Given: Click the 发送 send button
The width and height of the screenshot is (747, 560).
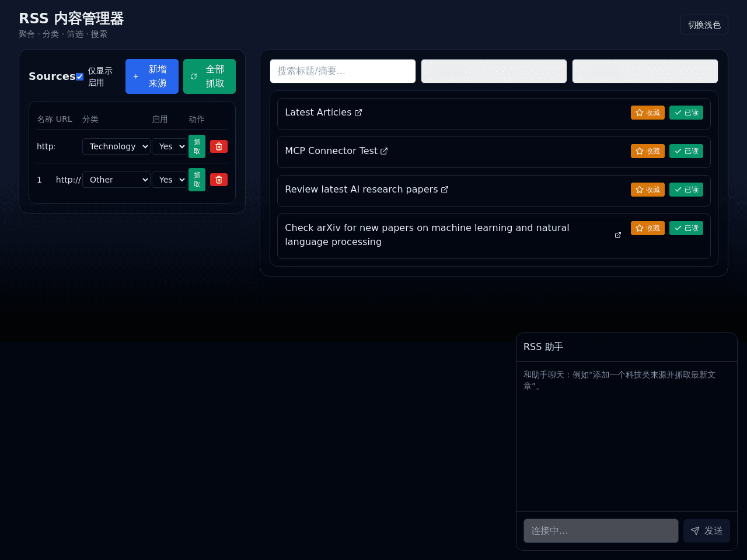Looking at the screenshot, I should (707, 531).
